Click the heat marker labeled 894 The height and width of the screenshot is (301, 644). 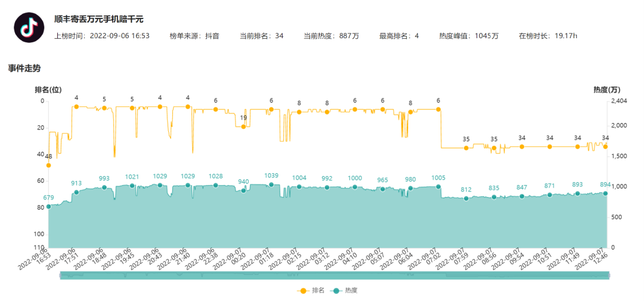tap(605, 193)
